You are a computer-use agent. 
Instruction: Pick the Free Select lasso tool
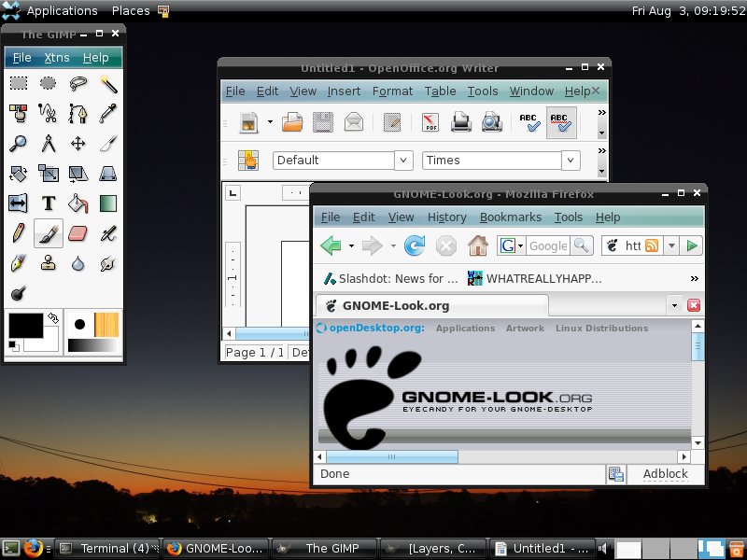[x=78, y=83]
